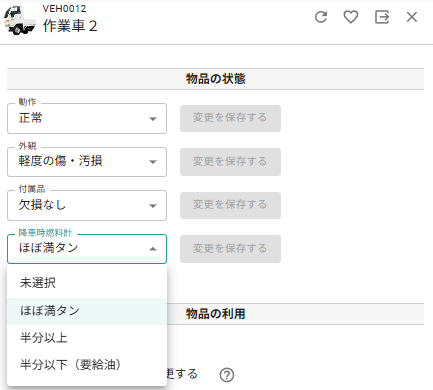Click the 物品の利用 section header
This screenshot has width=433, height=390.
point(215,314)
